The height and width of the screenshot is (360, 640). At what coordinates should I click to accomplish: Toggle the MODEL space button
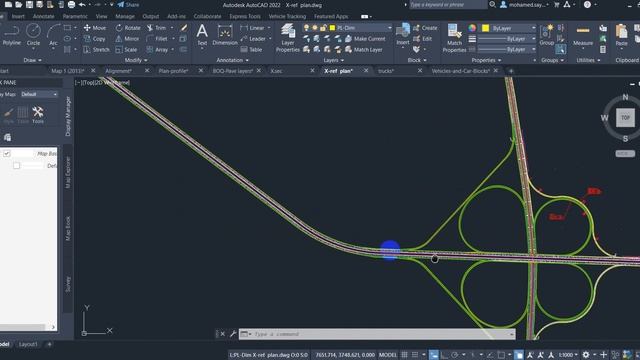387,355
